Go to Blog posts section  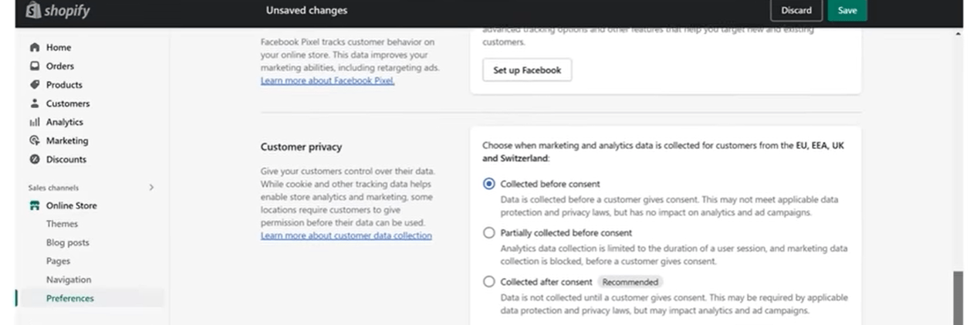tap(67, 242)
